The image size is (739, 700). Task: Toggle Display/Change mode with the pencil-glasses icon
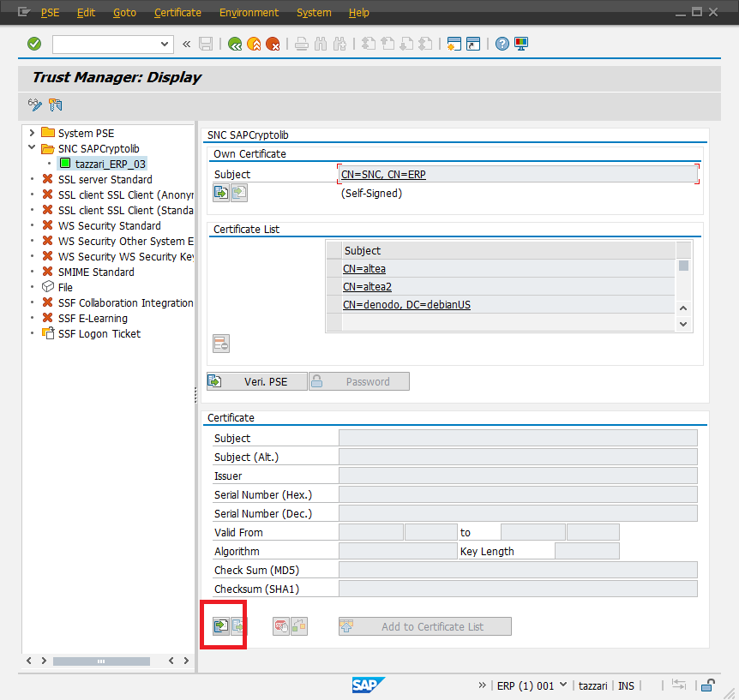click(35, 105)
